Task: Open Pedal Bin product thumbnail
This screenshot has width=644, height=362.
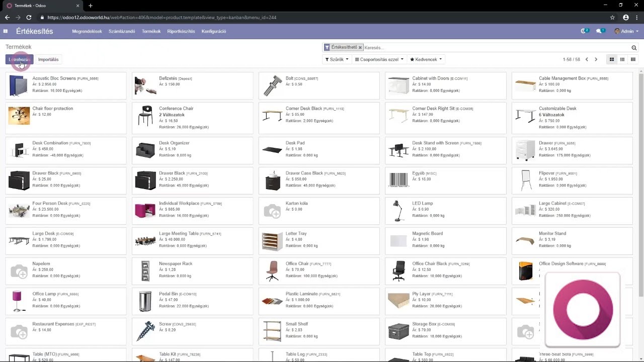Action: tap(145, 301)
